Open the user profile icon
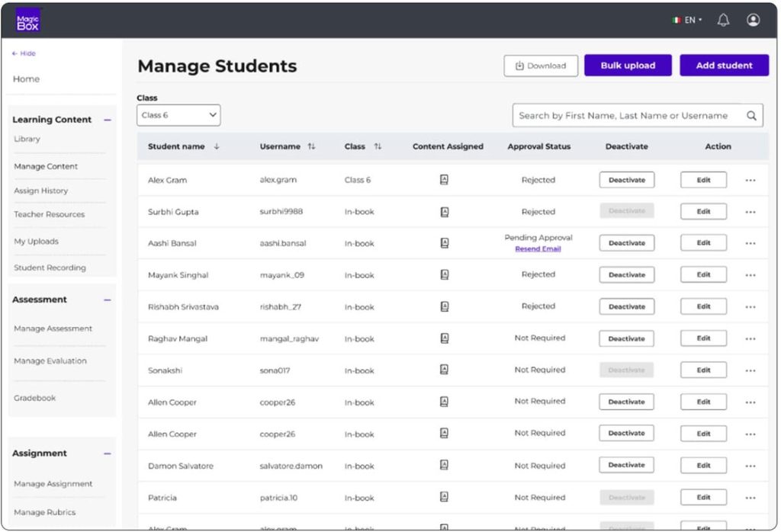 coord(753,21)
